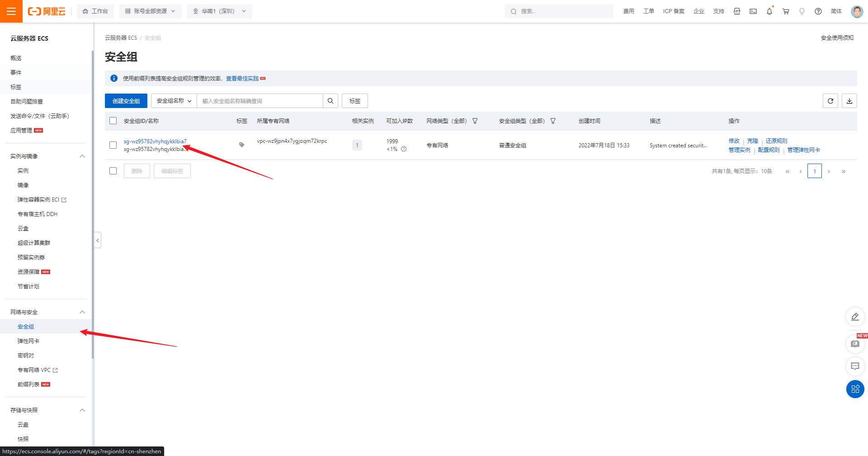Check the sg-wz95782 security group row checkbox
The width and height of the screenshot is (868, 456).
click(x=113, y=145)
